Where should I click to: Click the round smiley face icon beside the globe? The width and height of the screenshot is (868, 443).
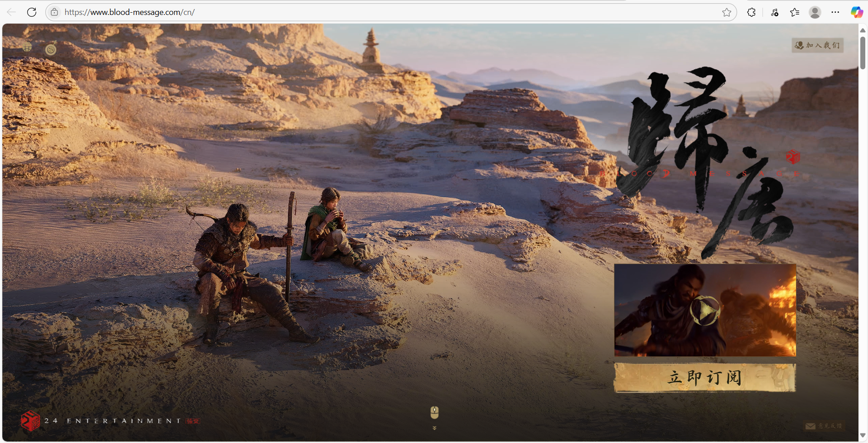pos(51,49)
